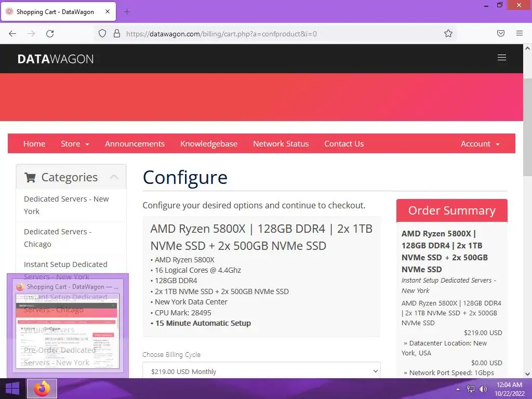Collapse the Categories panel chevron
Image resolution: width=532 pixels, height=399 pixels.
click(x=114, y=177)
